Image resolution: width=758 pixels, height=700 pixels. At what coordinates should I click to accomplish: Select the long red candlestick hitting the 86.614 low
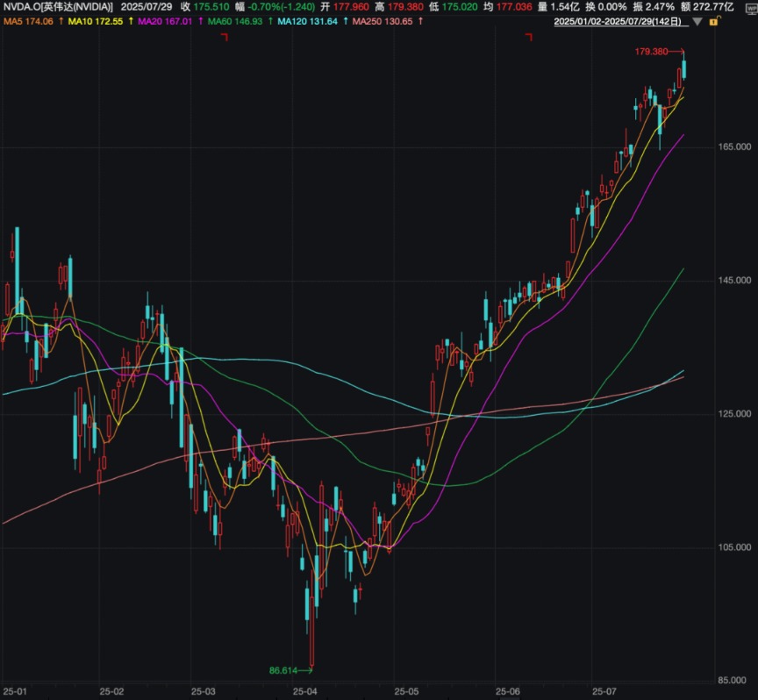click(311, 618)
